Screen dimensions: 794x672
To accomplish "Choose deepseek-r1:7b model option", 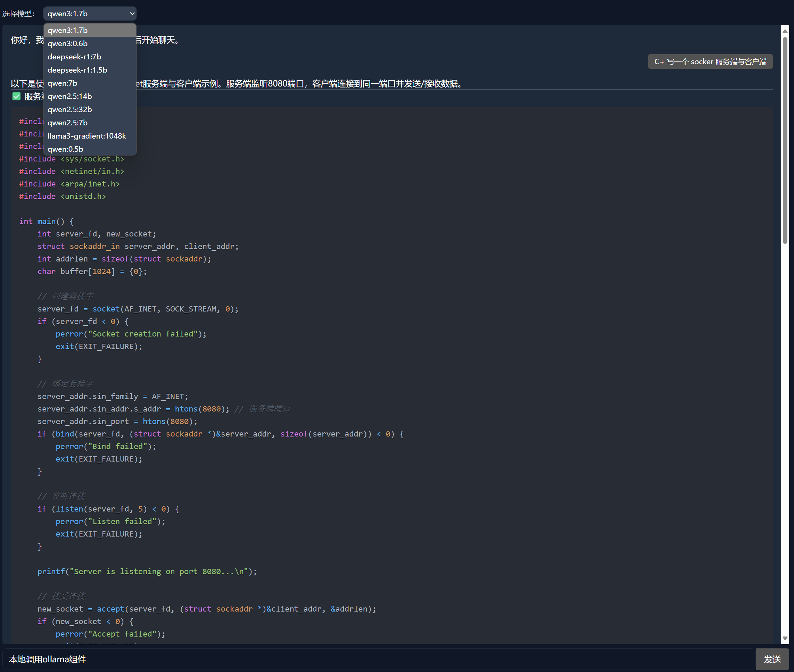I will (74, 57).
